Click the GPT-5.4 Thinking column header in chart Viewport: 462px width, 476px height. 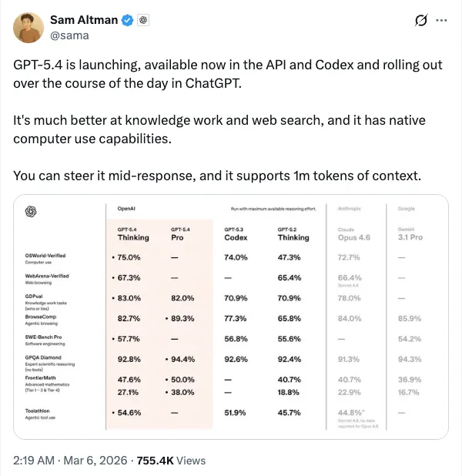[x=133, y=233]
